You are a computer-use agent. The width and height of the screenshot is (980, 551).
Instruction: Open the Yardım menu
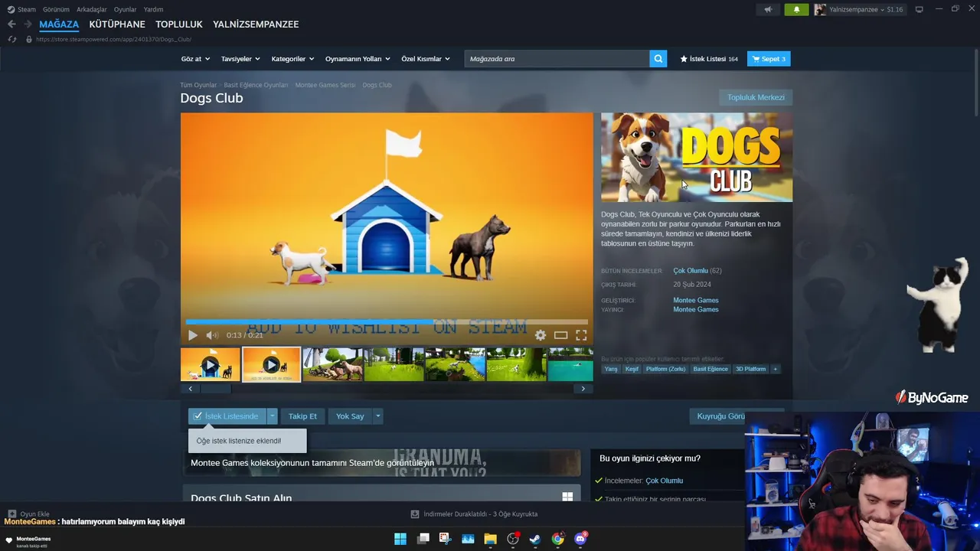point(153,9)
